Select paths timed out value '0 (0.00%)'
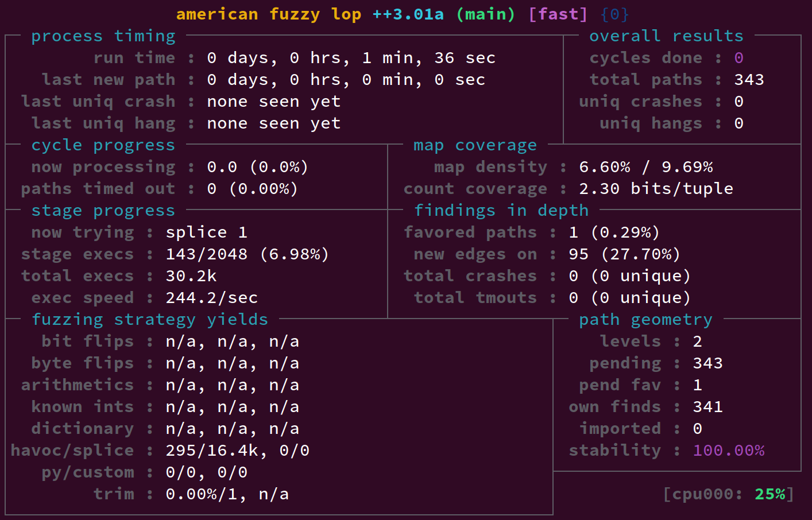 click(253, 189)
